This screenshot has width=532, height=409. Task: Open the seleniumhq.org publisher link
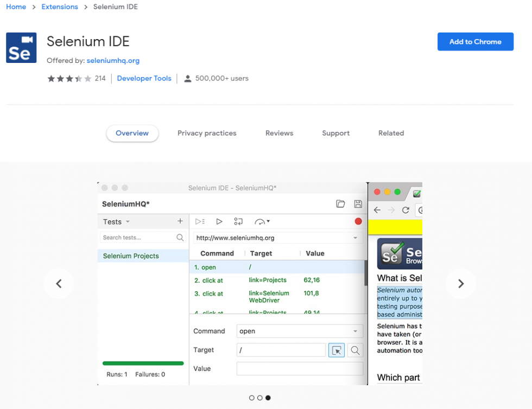113,61
